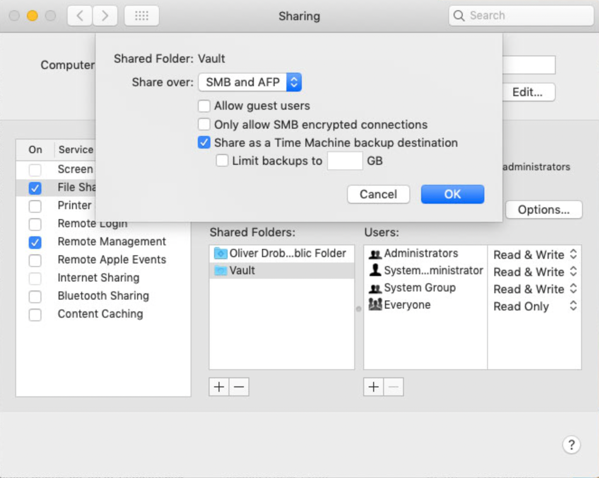Image resolution: width=599 pixels, height=478 pixels.
Task: Click the Cancel button
Action: pyautogui.click(x=379, y=194)
